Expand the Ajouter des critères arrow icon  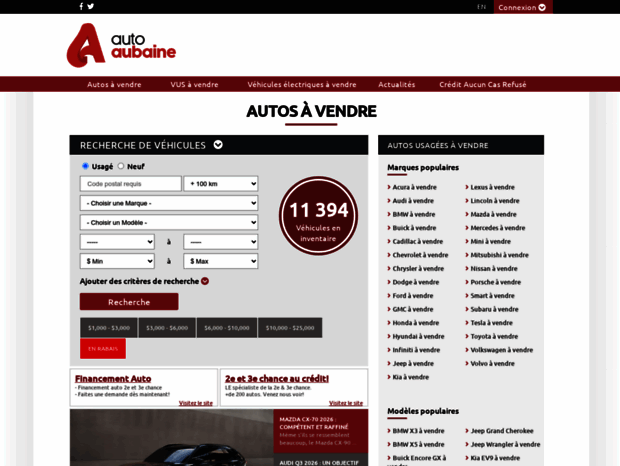point(205,281)
